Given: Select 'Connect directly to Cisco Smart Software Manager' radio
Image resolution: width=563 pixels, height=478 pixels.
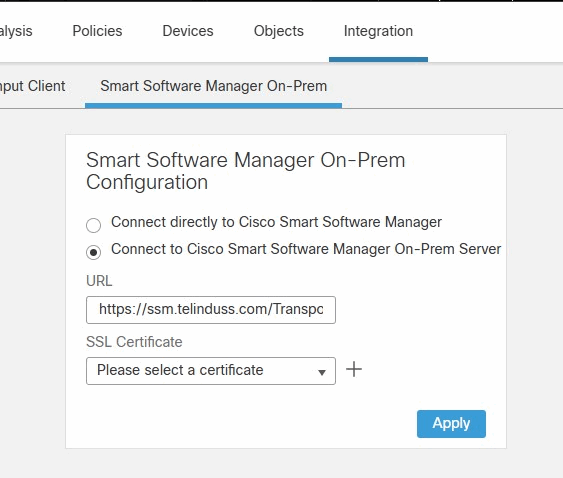Looking at the screenshot, I should pos(93,225).
